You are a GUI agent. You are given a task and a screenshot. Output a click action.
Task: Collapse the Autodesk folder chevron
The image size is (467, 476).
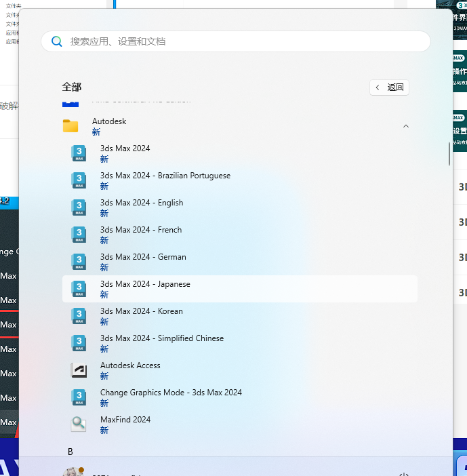[x=406, y=126]
